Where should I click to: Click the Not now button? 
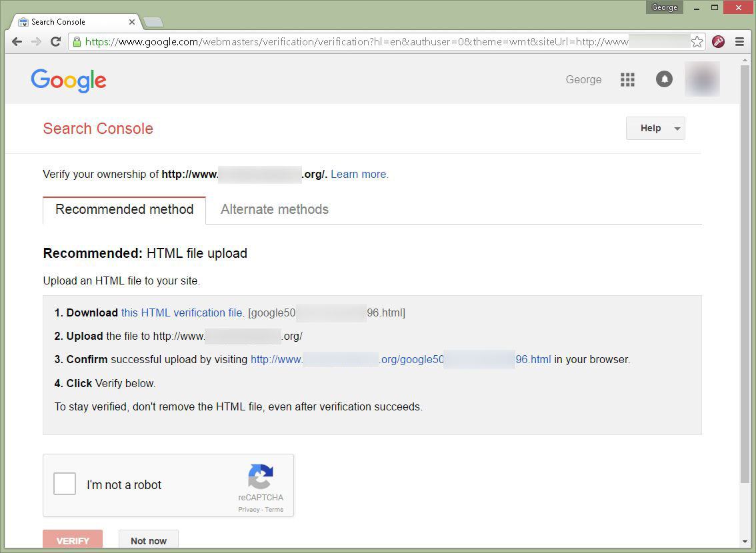pyautogui.click(x=149, y=540)
